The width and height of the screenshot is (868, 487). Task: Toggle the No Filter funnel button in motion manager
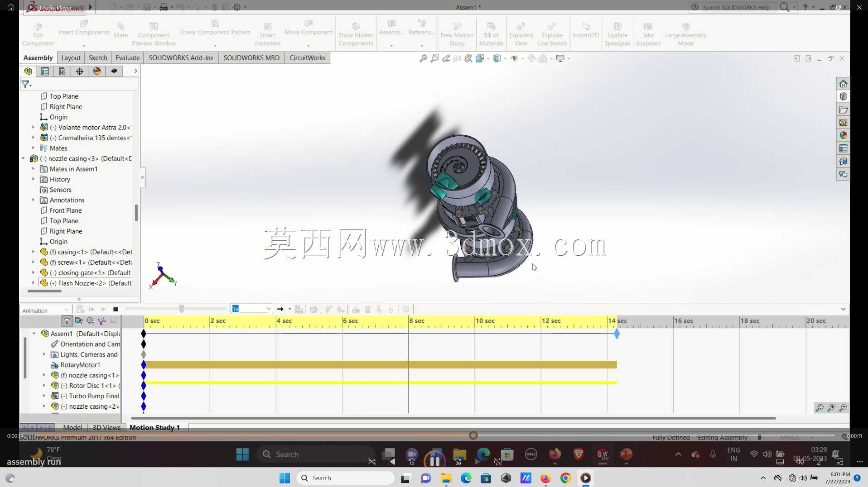tap(67, 321)
